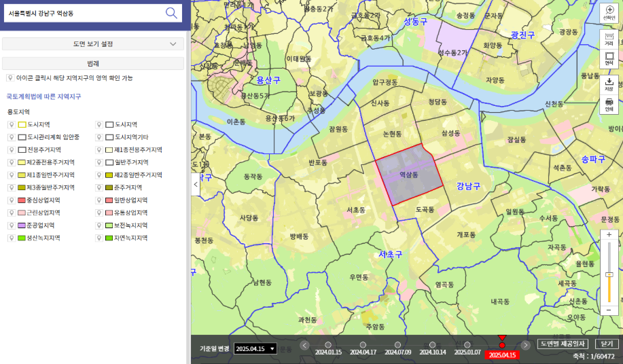
Task: Collapse the left panel with the arrow tab
Action: click(195, 184)
